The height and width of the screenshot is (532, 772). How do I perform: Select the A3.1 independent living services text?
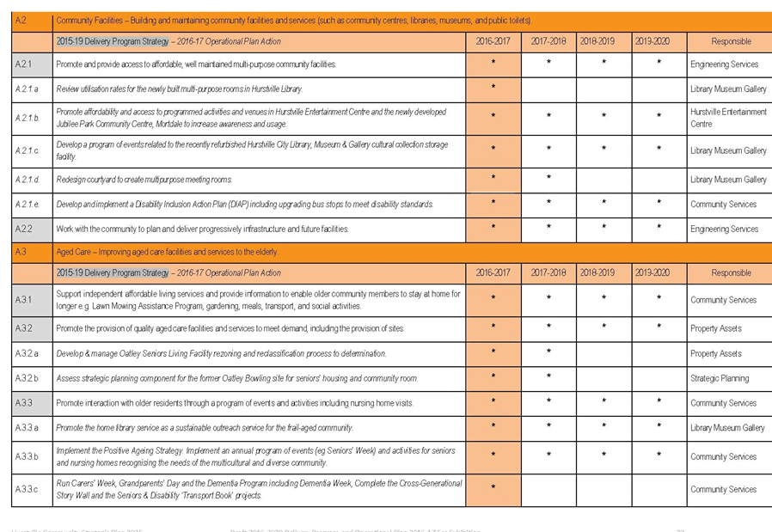point(258,300)
